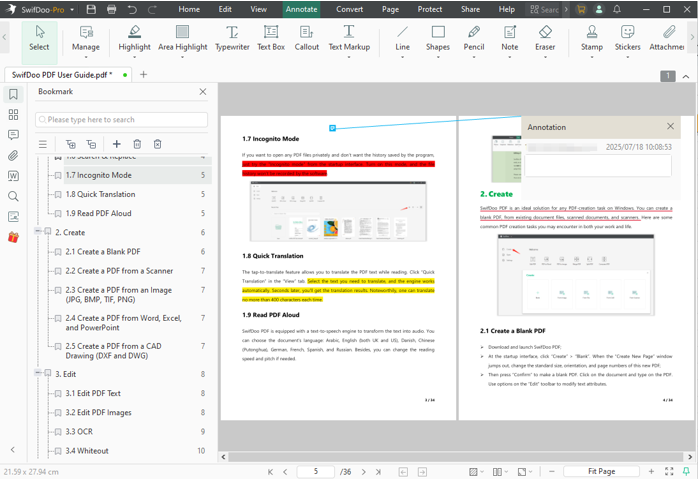Close the Annotation popup
This screenshot has height=483, width=699.
pos(670,126)
